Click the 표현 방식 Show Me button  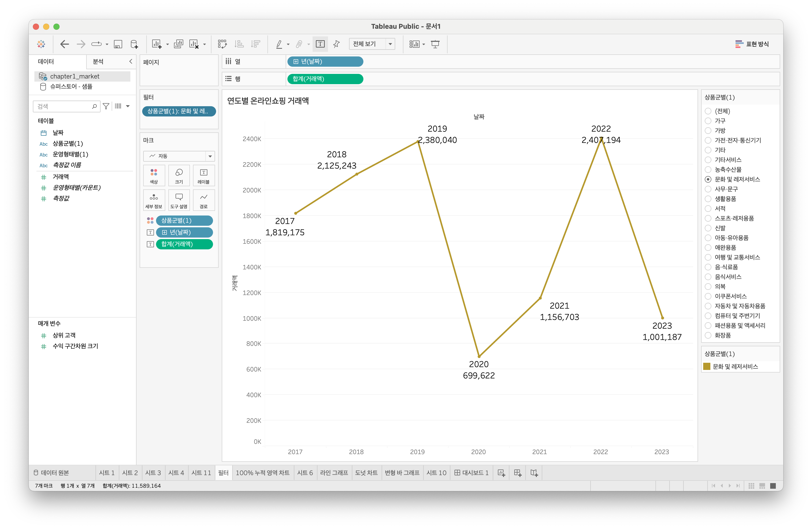click(752, 44)
